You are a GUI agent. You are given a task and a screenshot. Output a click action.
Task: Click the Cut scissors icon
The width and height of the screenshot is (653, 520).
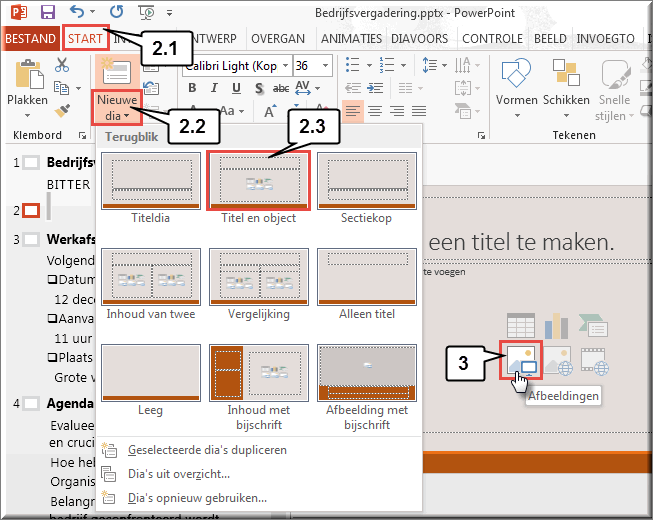pos(62,65)
